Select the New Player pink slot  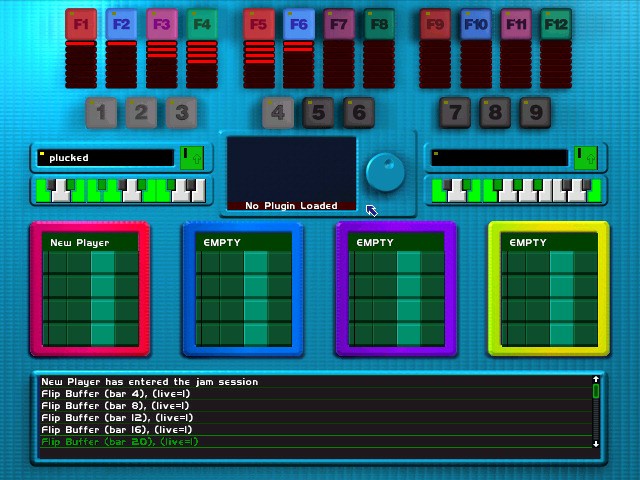pos(91,290)
